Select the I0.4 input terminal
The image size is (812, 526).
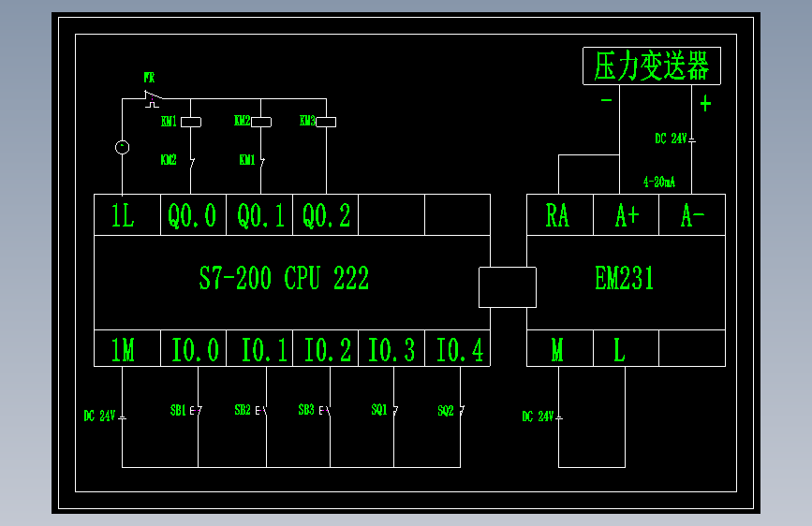457,348
